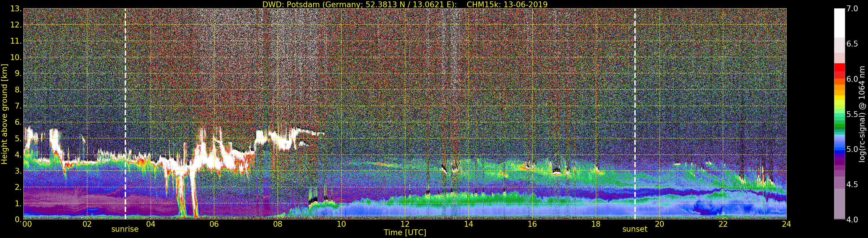The width and height of the screenshot is (868, 238).
Task: Click the time axis tick '24'
Action: coord(786,224)
